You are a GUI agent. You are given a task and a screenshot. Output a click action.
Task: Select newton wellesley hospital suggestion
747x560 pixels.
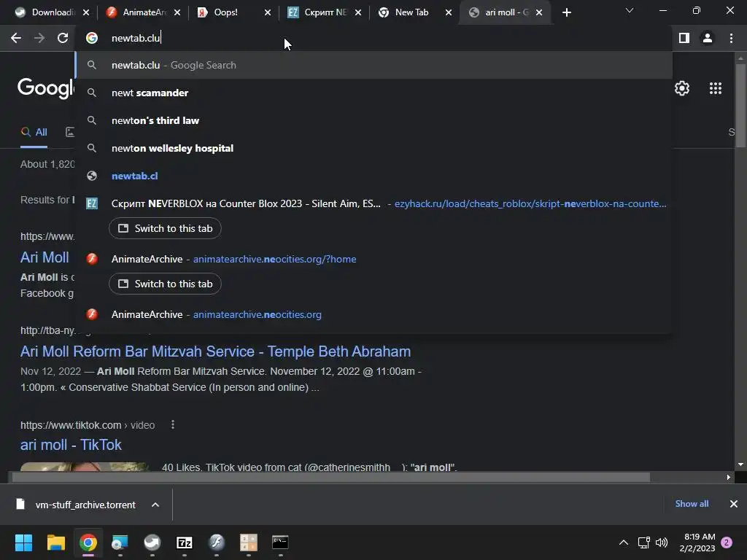374,148
